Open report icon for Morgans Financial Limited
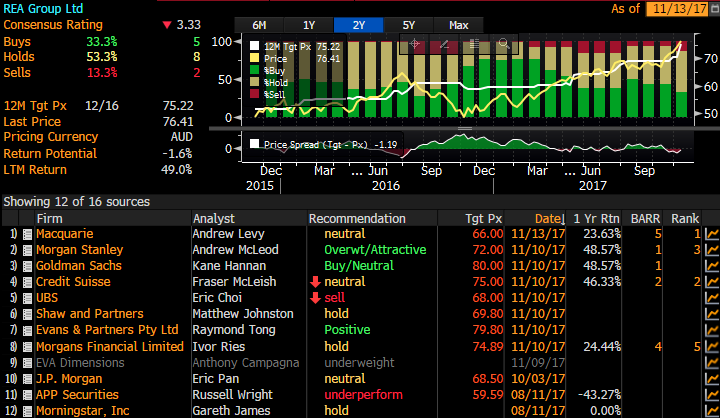The width and height of the screenshot is (720, 418). (x=28, y=347)
